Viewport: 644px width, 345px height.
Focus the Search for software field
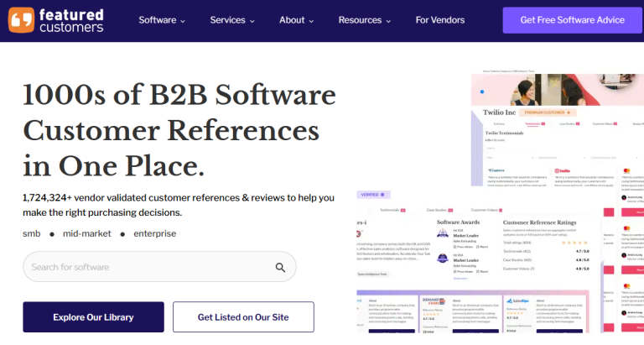click(x=159, y=267)
